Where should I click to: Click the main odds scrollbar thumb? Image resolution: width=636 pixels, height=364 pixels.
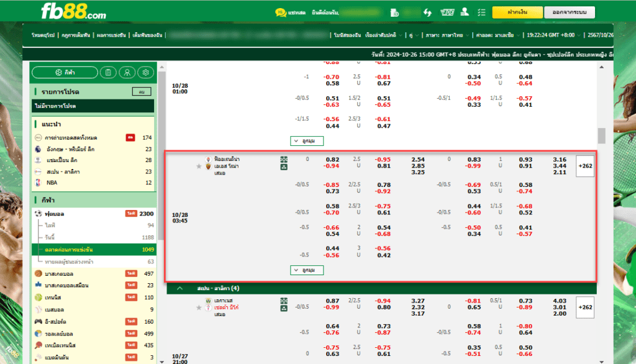tap(601, 135)
